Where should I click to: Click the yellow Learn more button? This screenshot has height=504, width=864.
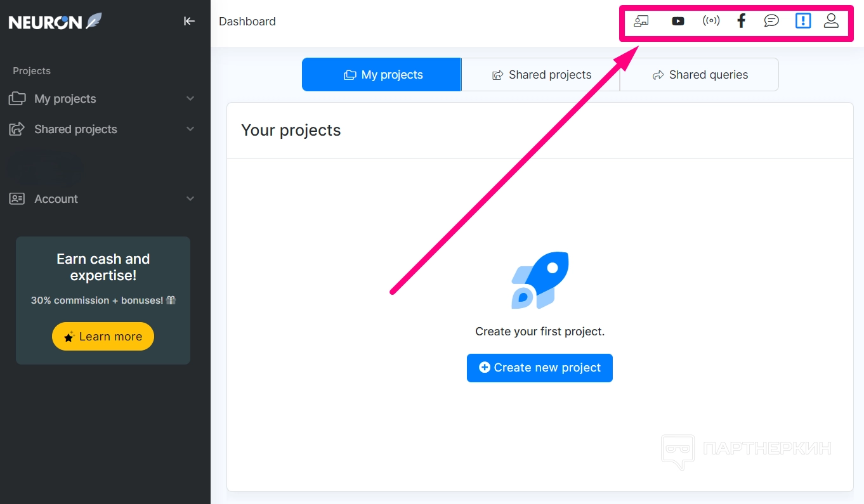[x=103, y=337]
